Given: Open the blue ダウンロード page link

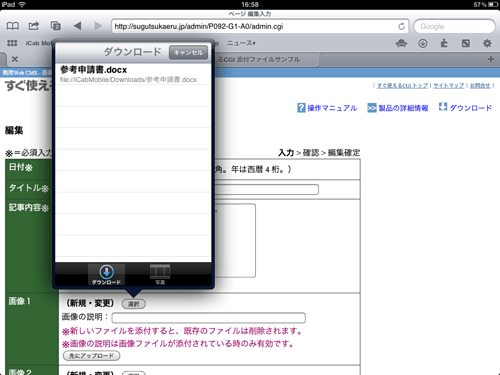Looking at the screenshot, I should 465,108.
